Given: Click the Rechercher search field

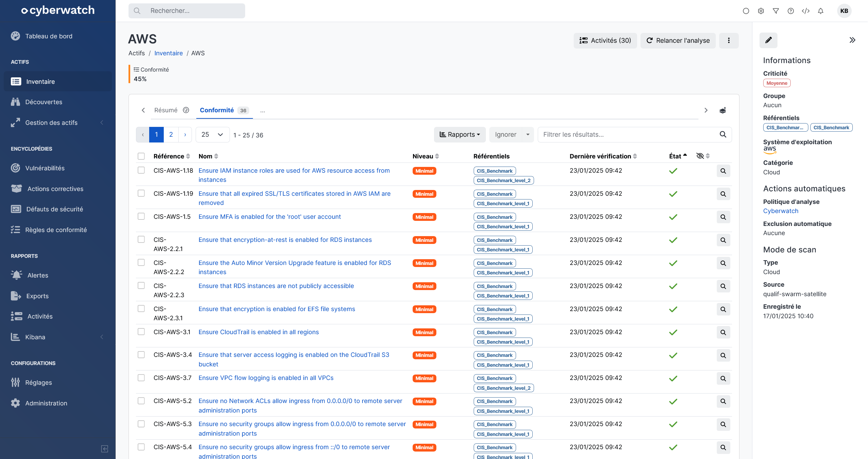Looking at the screenshot, I should 187,11.
